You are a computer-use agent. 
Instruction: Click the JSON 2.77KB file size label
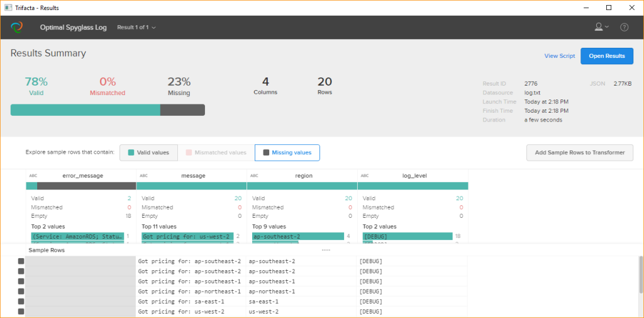click(x=611, y=84)
